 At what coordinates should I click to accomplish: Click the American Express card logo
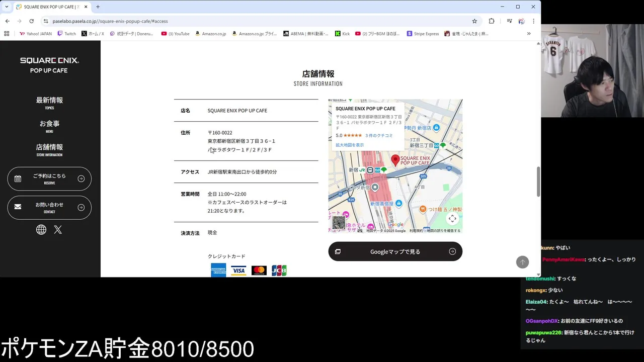218,270
